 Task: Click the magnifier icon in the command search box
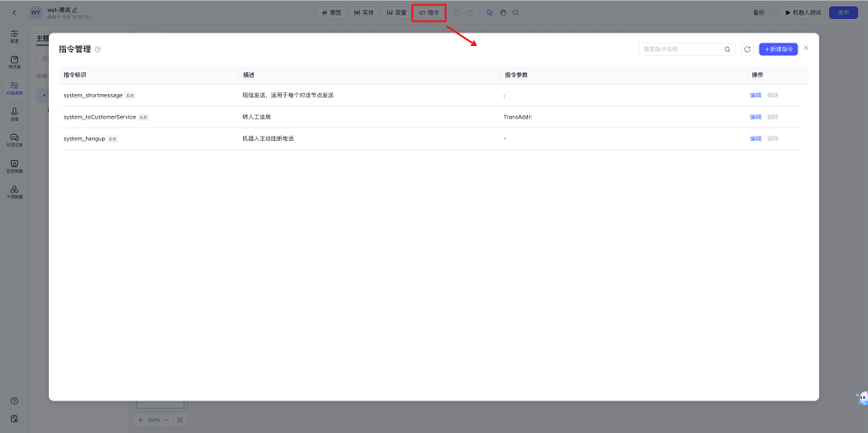click(x=727, y=49)
